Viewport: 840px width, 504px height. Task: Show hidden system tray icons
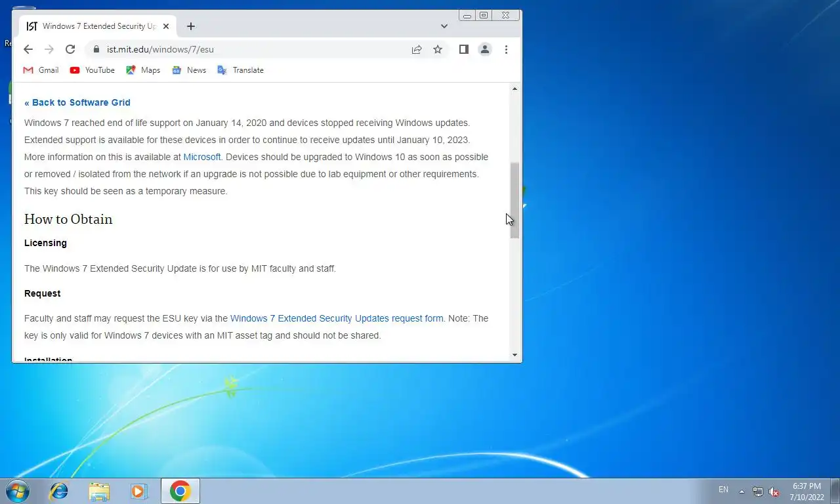click(742, 491)
